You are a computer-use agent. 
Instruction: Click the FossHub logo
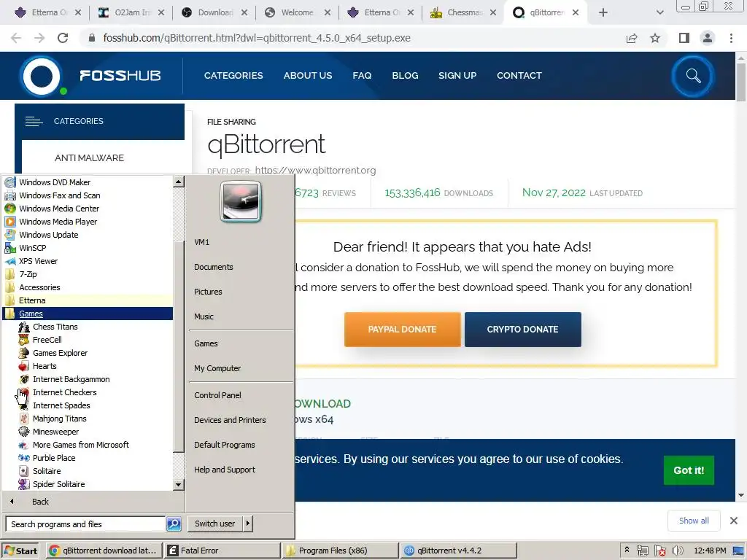click(90, 76)
